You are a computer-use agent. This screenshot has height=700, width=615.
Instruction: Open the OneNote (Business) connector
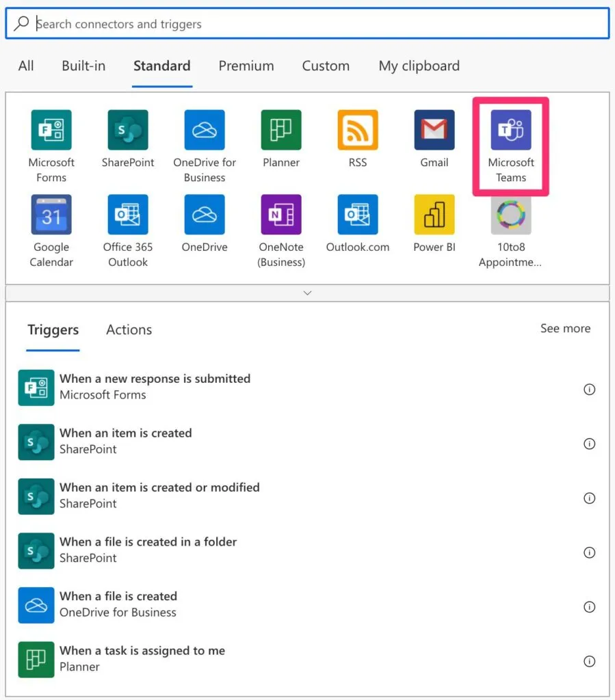(281, 215)
